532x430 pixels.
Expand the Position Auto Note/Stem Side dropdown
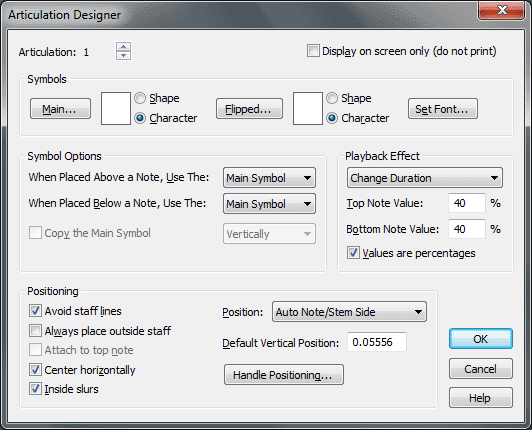349,312
